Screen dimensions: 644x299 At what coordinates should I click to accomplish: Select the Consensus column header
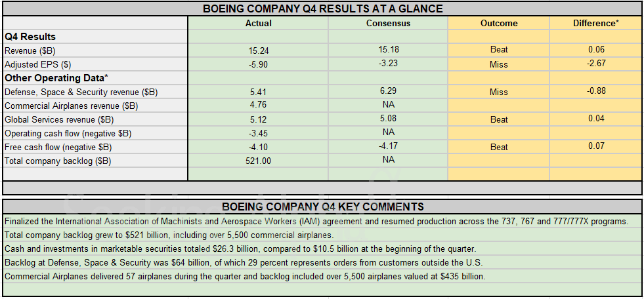(388, 23)
